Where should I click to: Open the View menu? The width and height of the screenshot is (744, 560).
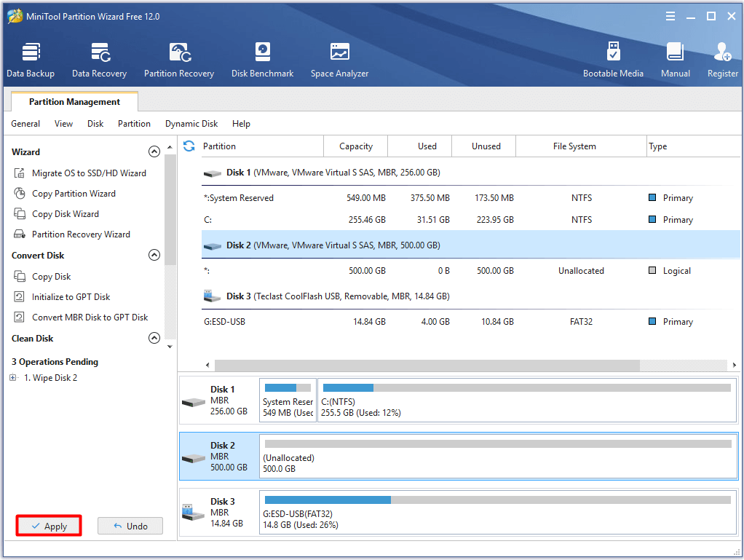63,124
